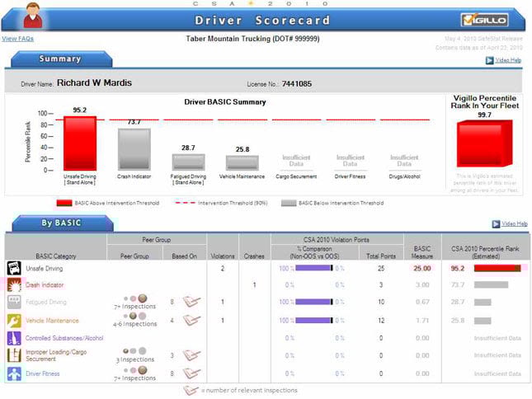The width and height of the screenshot is (532, 399).
Task: Open the View FAQs link
Action: (x=17, y=39)
